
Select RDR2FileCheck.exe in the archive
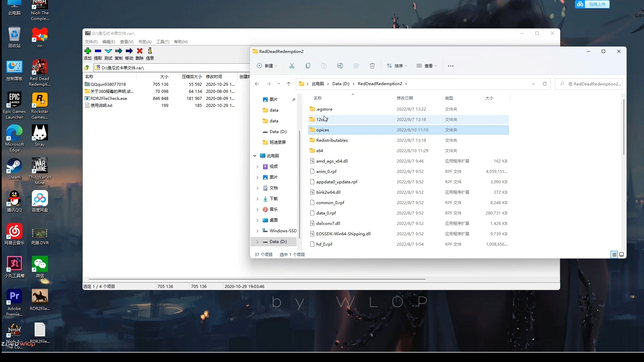point(109,99)
